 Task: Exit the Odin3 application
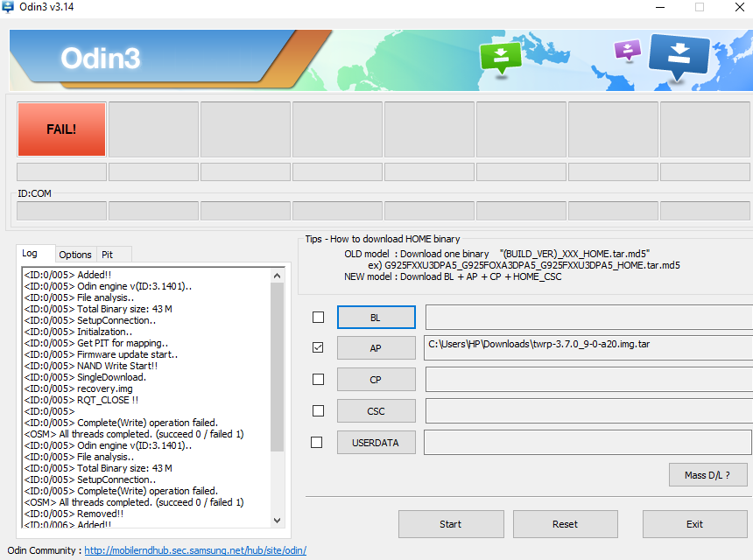tap(695, 524)
